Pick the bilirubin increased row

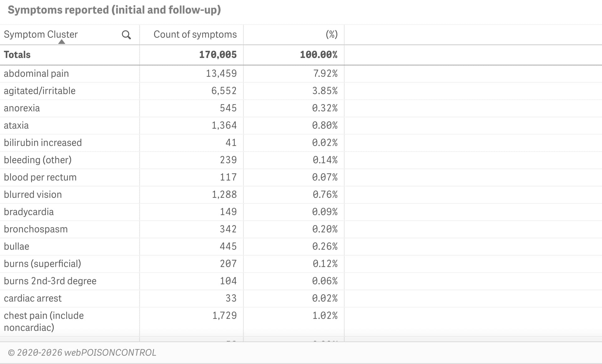(43, 143)
